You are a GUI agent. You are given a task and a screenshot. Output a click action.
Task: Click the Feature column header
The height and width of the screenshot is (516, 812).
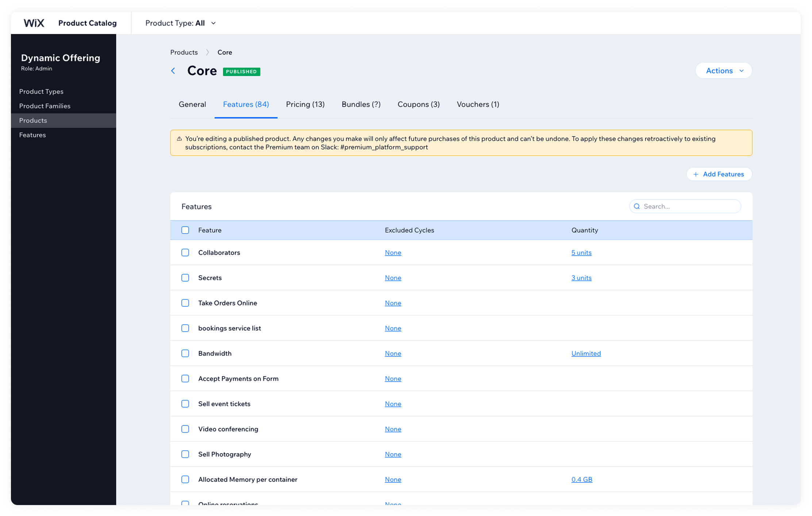[x=210, y=230]
